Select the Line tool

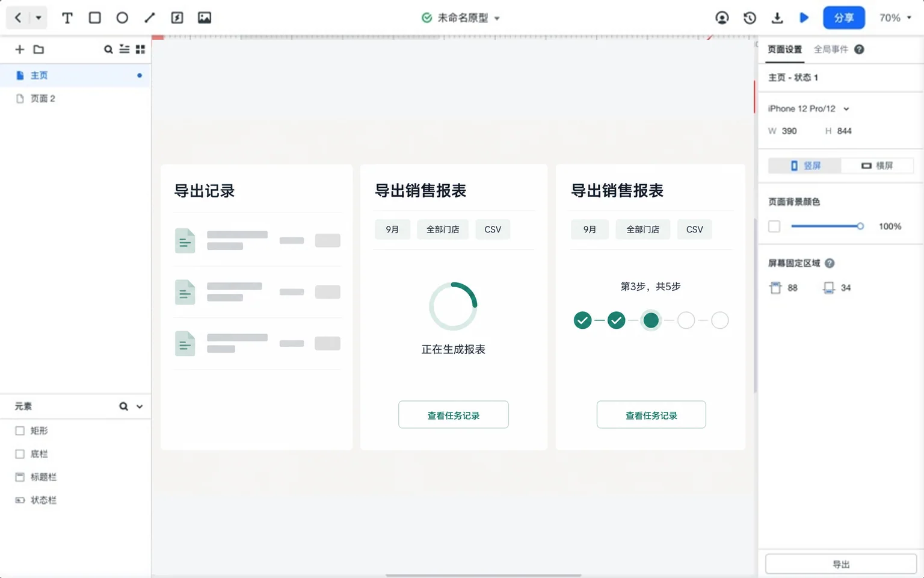coord(150,17)
